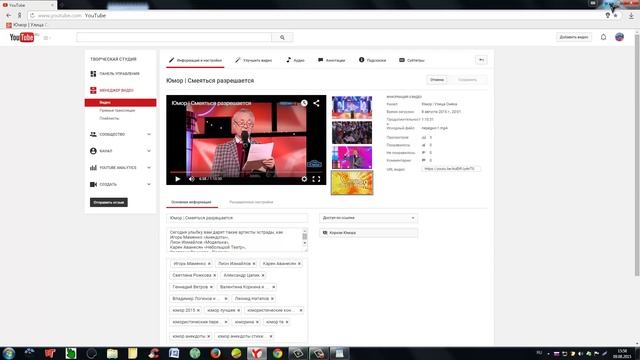Viewport: 640px width, 360px height.
Task: Open Windows Start button
Action: [9, 353]
